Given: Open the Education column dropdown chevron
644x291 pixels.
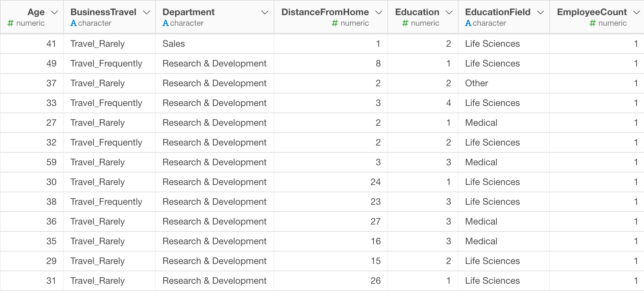Looking at the screenshot, I should (449, 13).
